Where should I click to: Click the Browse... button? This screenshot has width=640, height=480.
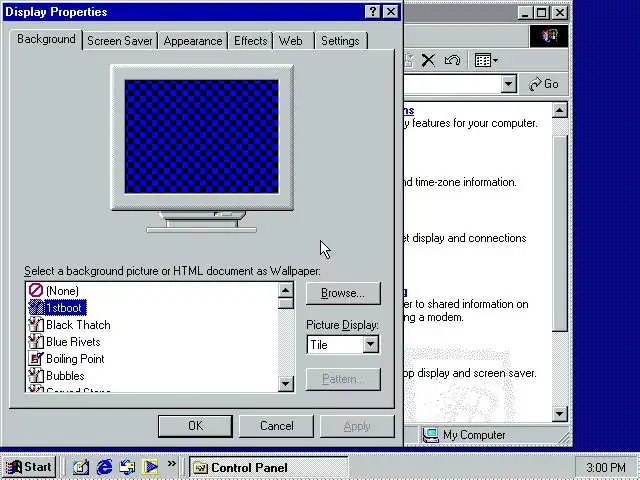(343, 293)
